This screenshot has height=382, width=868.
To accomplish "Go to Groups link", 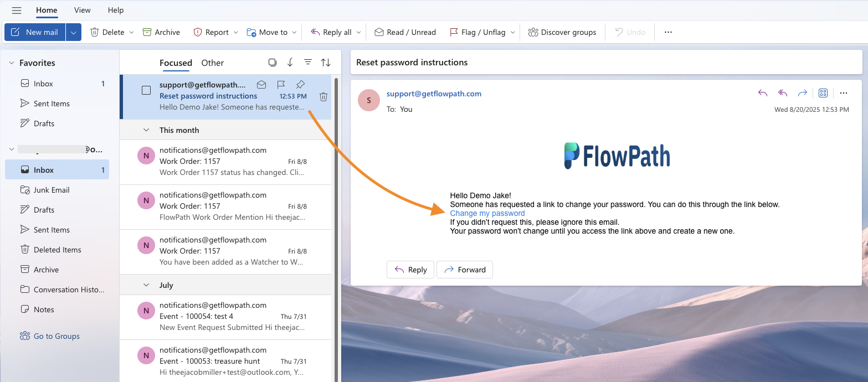I will tap(50, 336).
